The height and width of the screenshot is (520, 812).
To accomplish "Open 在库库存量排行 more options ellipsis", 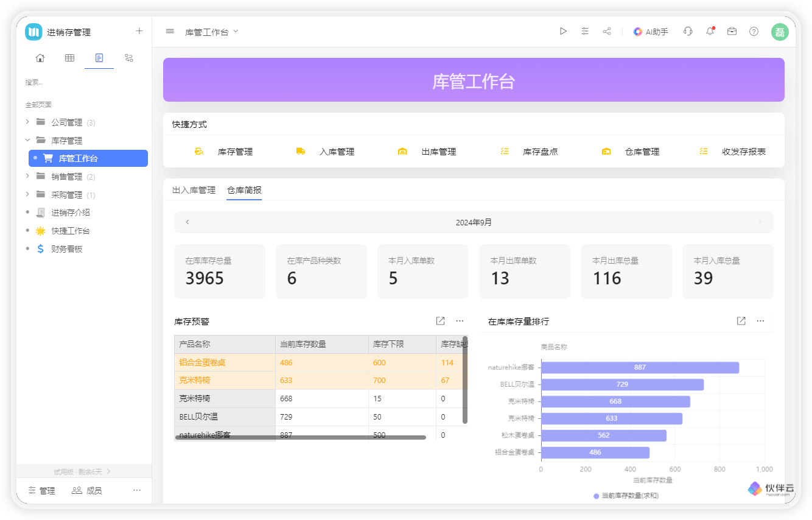I will point(760,321).
